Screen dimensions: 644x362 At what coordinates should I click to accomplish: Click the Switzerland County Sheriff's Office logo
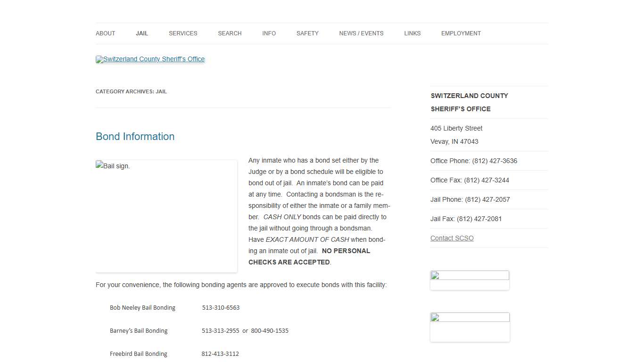[x=150, y=59]
